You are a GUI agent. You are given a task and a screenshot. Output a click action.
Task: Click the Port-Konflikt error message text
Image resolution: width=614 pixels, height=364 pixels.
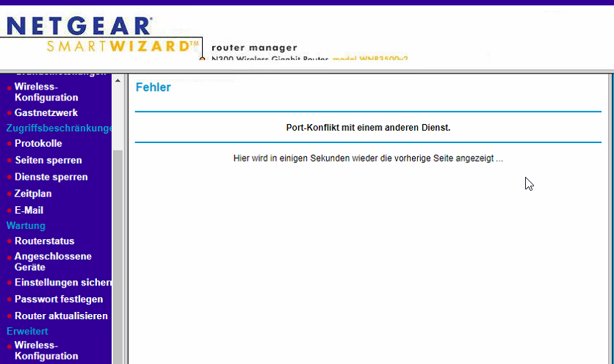coord(368,128)
